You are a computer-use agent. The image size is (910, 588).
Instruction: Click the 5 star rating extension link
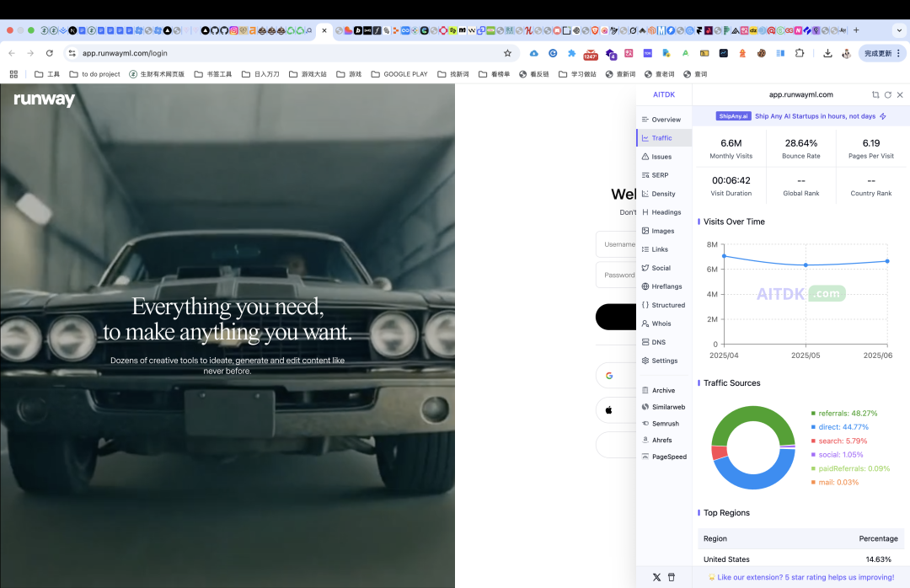pos(801,577)
